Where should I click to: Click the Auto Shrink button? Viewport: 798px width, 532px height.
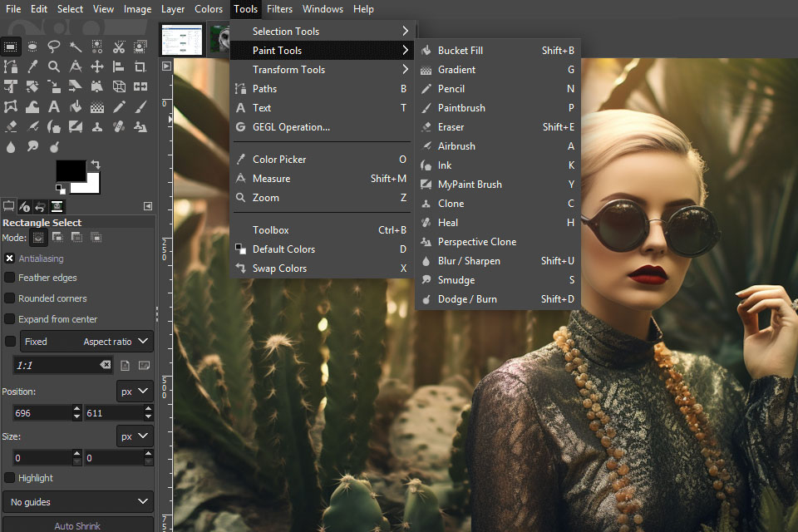[77, 525]
